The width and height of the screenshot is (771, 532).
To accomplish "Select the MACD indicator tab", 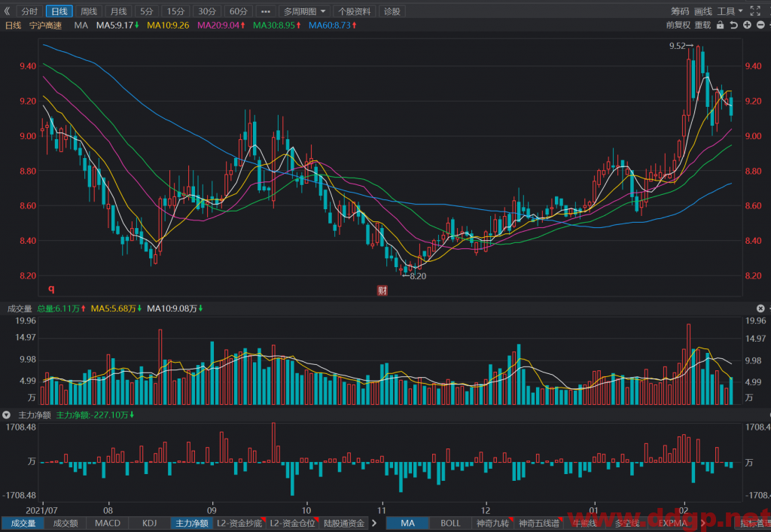I will 107,524.
